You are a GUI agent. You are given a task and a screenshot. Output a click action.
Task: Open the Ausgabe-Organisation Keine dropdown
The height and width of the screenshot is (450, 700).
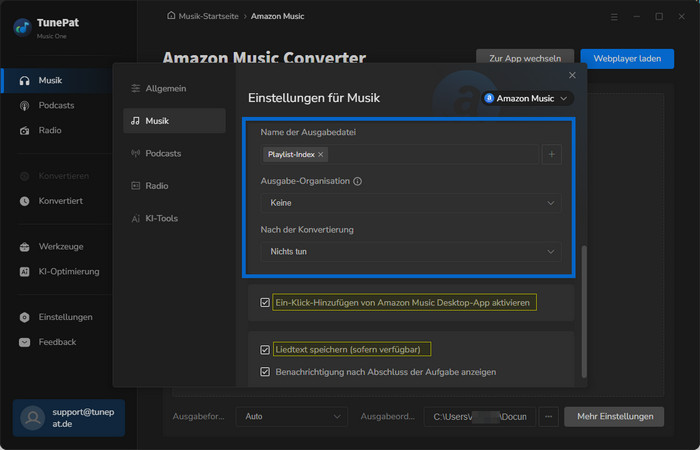411,203
